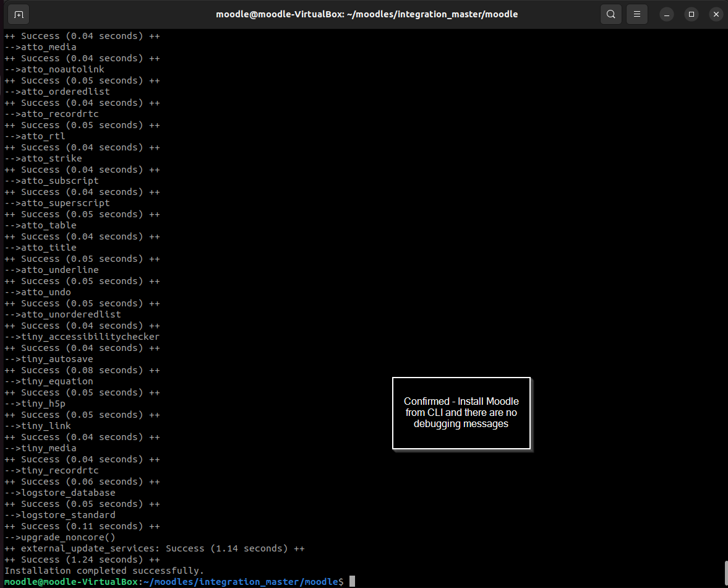This screenshot has width=728, height=588.
Task: Click the -->atto_title line
Action: point(40,248)
